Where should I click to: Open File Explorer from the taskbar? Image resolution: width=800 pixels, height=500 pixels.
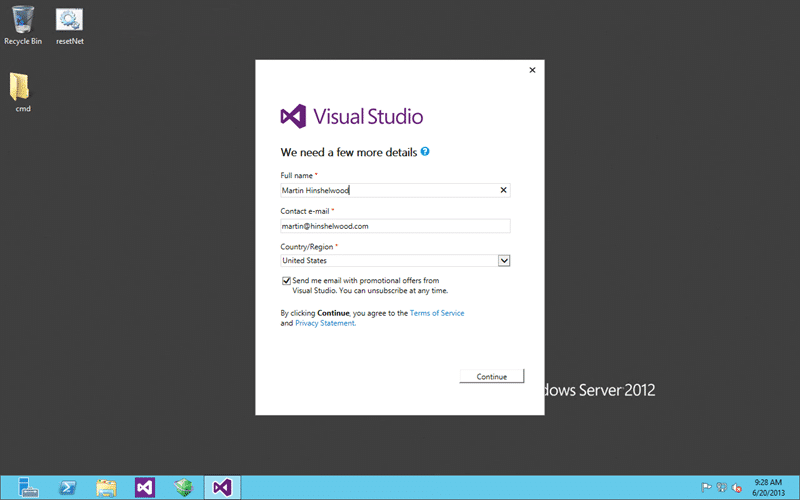pyautogui.click(x=106, y=488)
